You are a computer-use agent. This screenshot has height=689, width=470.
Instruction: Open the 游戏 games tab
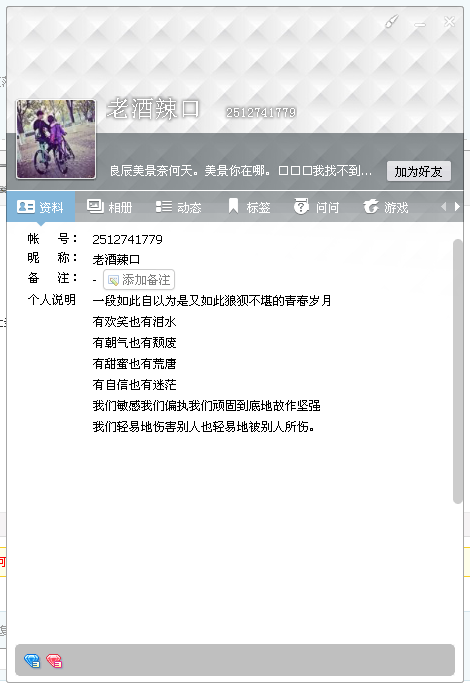click(x=386, y=207)
